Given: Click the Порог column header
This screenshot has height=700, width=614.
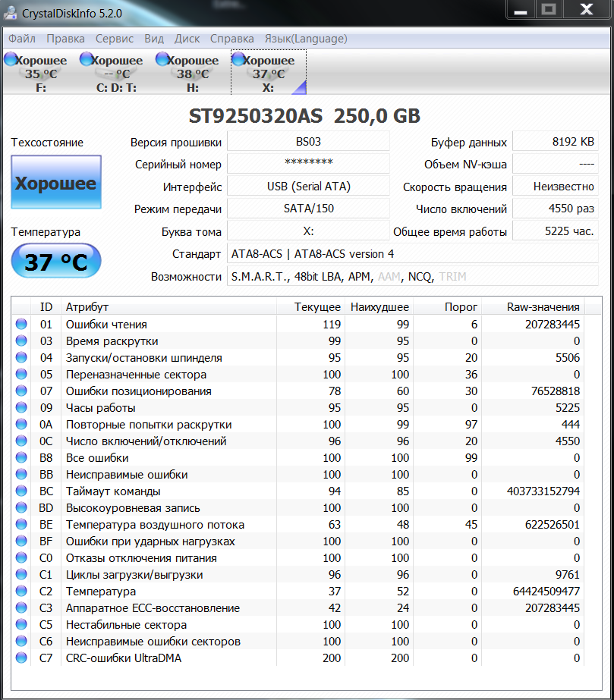Looking at the screenshot, I should (x=448, y=306).
